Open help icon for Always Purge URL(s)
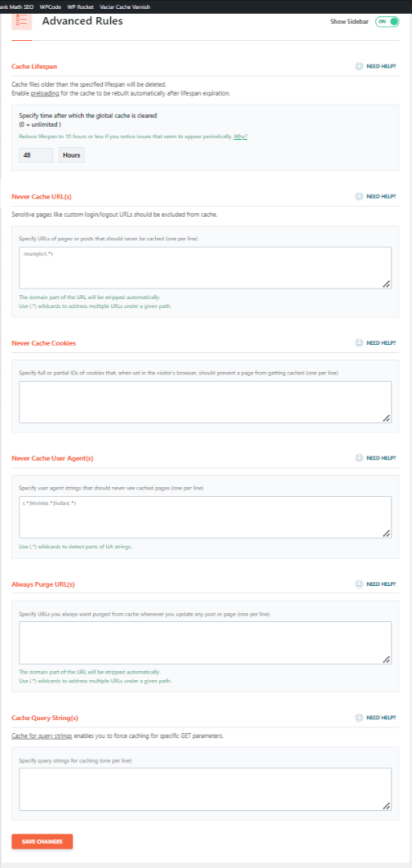Image resolution: width=412 pixels, height=868 pixels. [x=358, y=583]
